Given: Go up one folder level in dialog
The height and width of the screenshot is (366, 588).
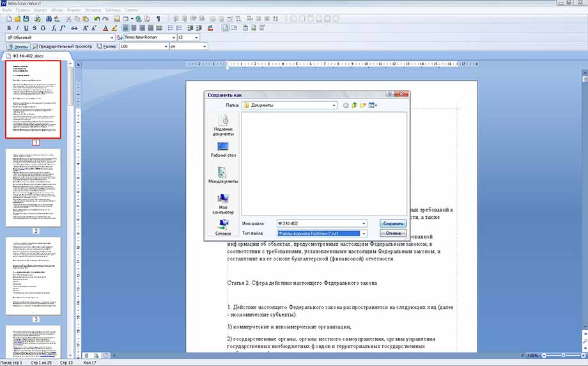Looking at the screenshot, I should click(354, 106).
